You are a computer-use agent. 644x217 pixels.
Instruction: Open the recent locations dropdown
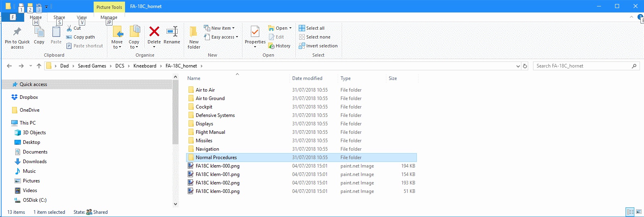coord(31,66)
